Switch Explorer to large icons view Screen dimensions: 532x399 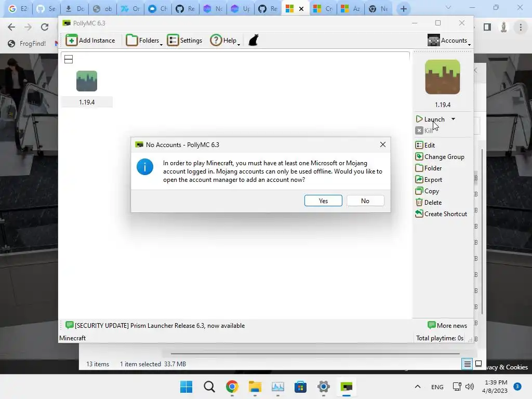478,364
